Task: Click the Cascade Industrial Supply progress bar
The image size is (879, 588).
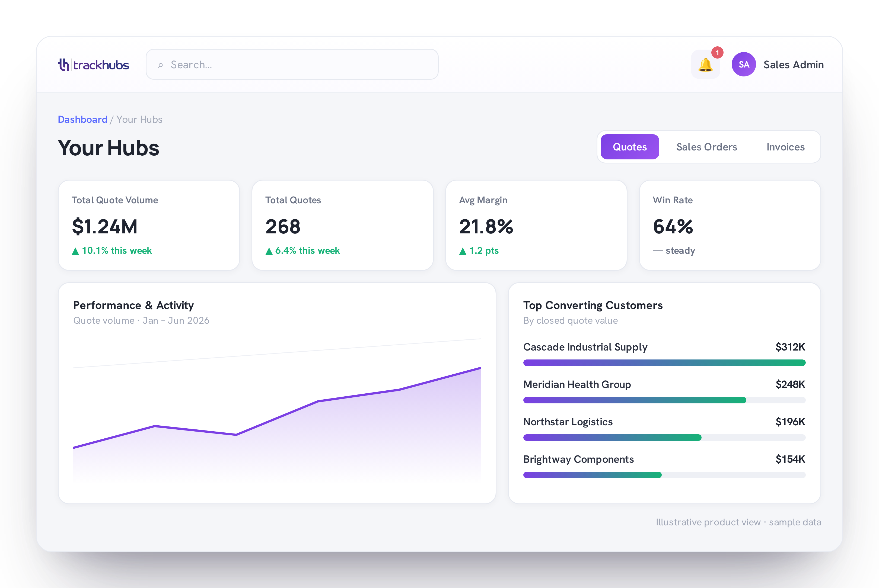Action: [664, 363]
